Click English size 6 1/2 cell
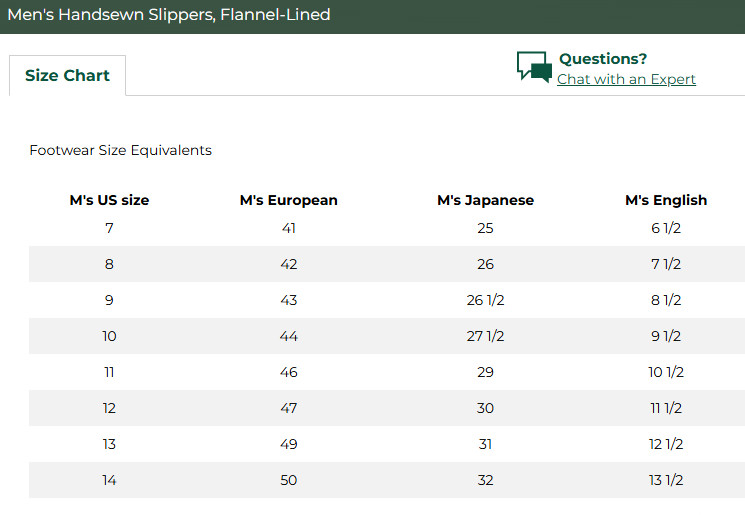The width and height of the screenshot is (745, 515). coord(666,228)
